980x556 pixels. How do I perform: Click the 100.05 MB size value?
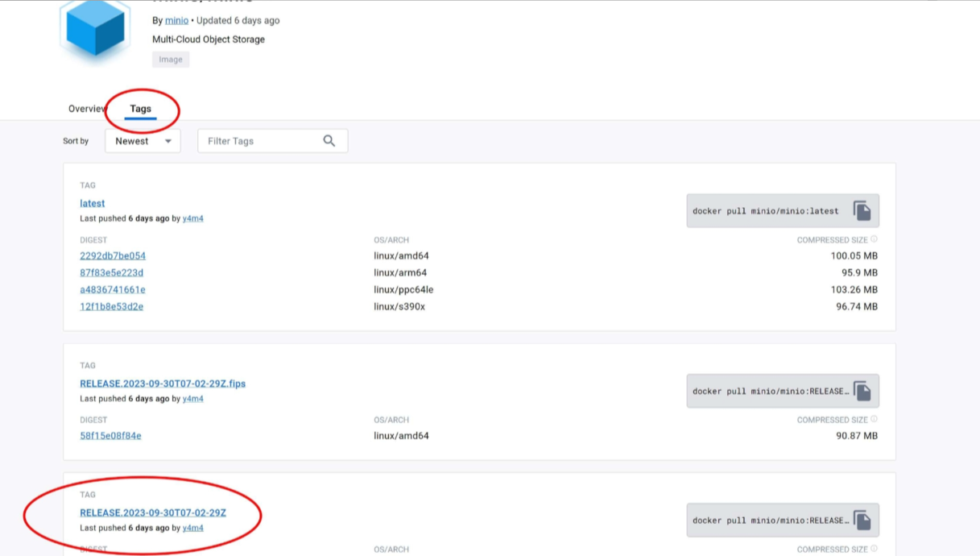854,256
